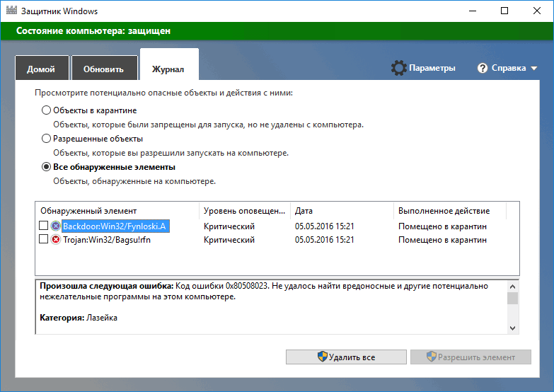Sort by Обнаруженный элемент column header

pyautogui.click(x=117, y=211)
